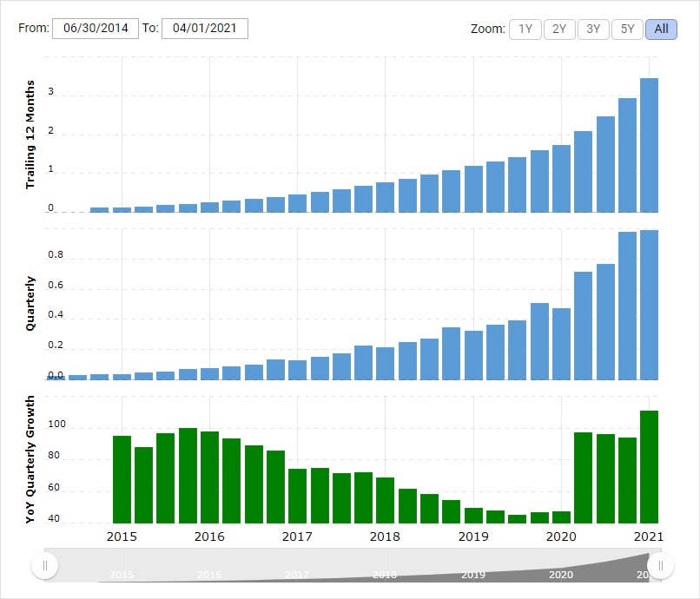Image resolution: width=700 pixels, height=599 pixels.
Task: Click the 2015 x-axis year label
Action: point(122,536)
